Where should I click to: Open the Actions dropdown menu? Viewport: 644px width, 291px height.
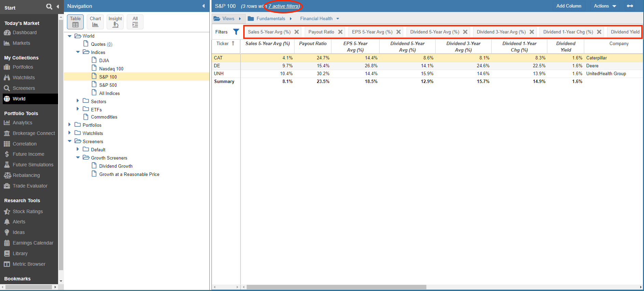605,6
